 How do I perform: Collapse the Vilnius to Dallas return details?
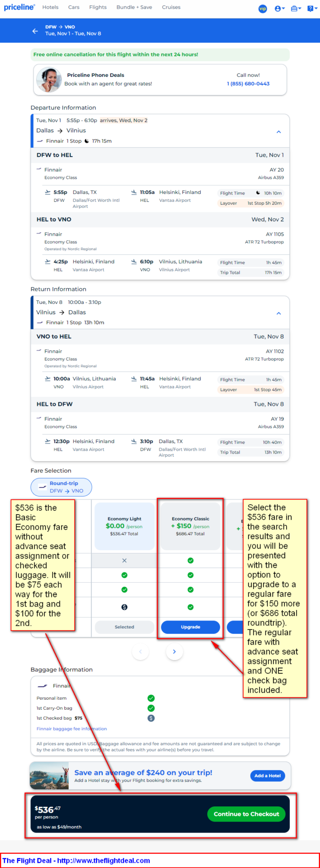coord(279,313)
